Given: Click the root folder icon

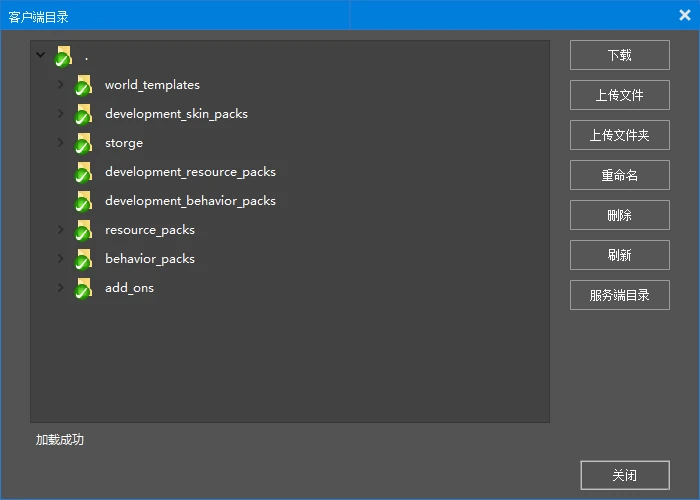Looking at the screenshot, I should (63, 56).
